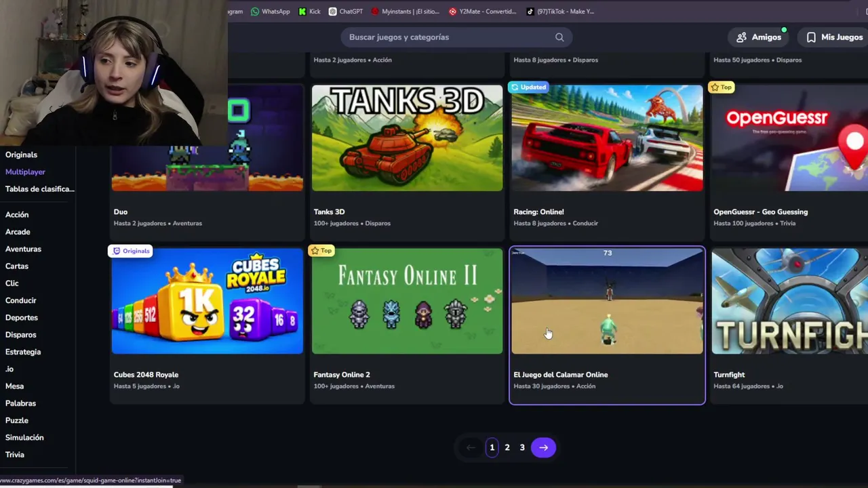Click "Hasta 5 jugadores • .io" text
868x488 pixels.
(x=146, y=386)
